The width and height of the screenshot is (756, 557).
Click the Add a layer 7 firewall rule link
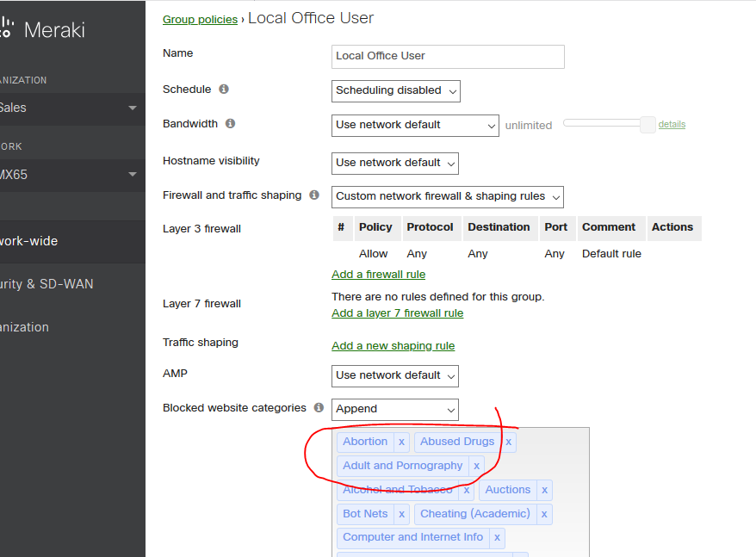[x=397, y=313]
